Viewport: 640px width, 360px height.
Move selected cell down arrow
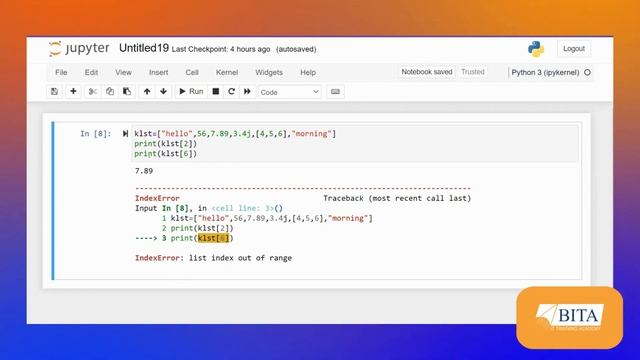[x=163, y=91]
